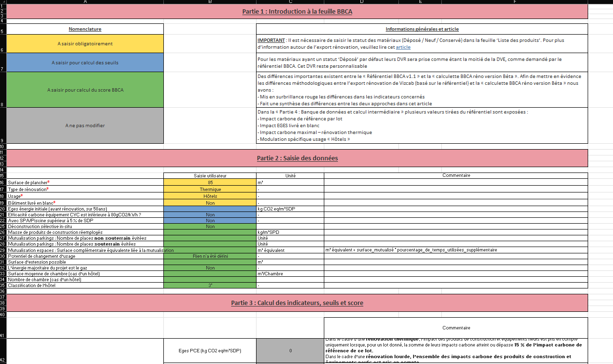This screenshot has height=364, width=613.
Task: Select 'Non' for énergie majoritaire est le gaz
Action: point(210,268)
